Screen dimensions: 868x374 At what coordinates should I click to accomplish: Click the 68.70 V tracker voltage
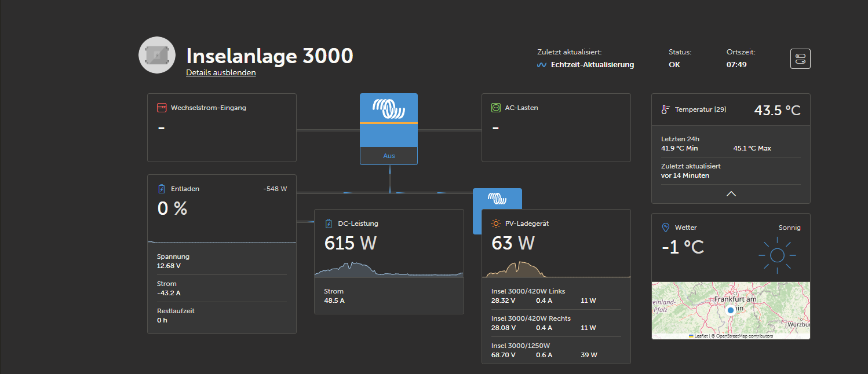[504, 355]
